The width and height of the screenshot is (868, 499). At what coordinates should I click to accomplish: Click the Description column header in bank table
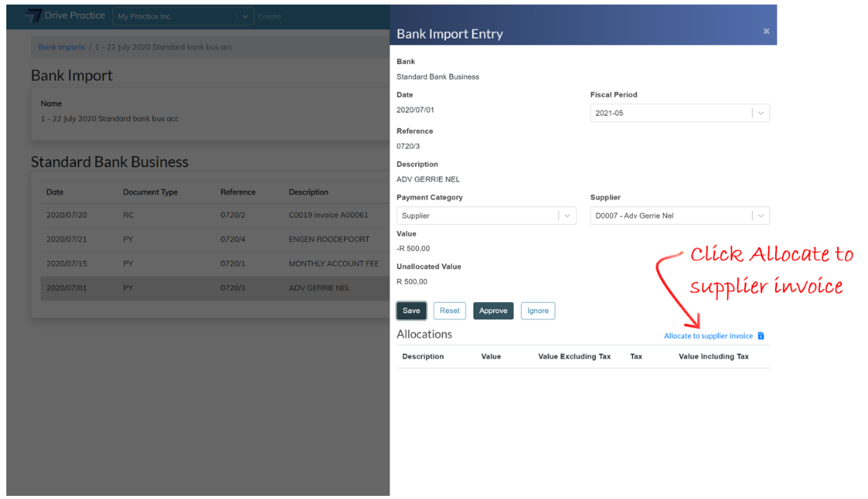pyautogui.click(x=309, y=192)
